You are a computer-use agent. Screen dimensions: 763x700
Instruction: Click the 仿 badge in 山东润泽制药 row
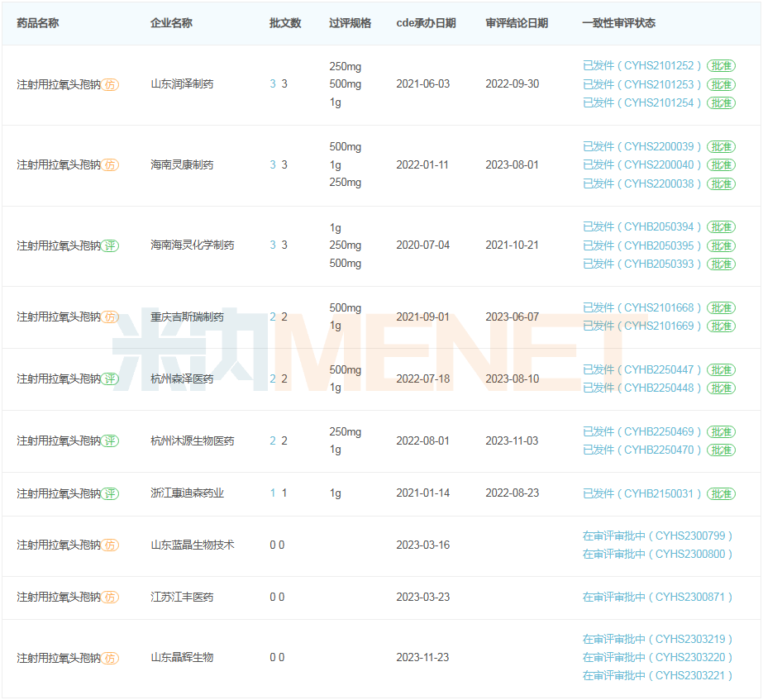pyautogui.click(x=110, y=84)
